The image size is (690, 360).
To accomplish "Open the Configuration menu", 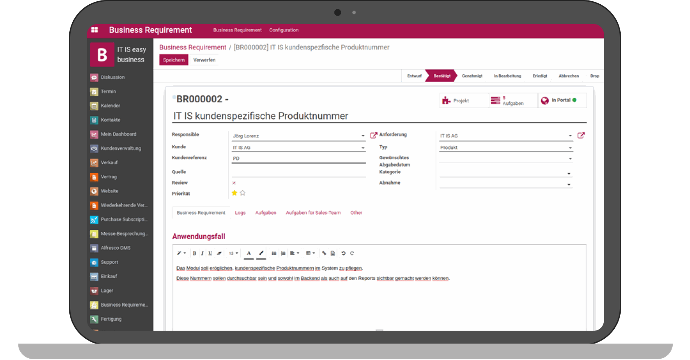I will pos(284,30).
